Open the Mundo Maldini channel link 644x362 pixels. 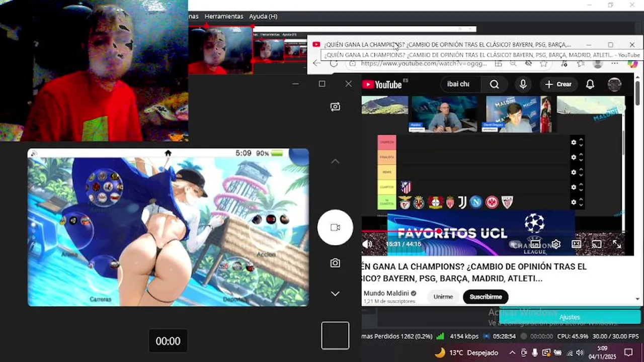click(386, 293)
